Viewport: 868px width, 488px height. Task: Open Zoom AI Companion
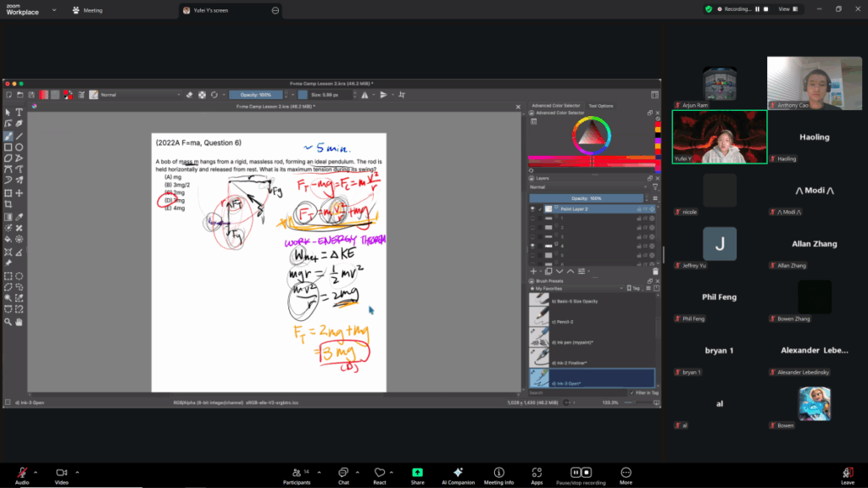(458, 476)
